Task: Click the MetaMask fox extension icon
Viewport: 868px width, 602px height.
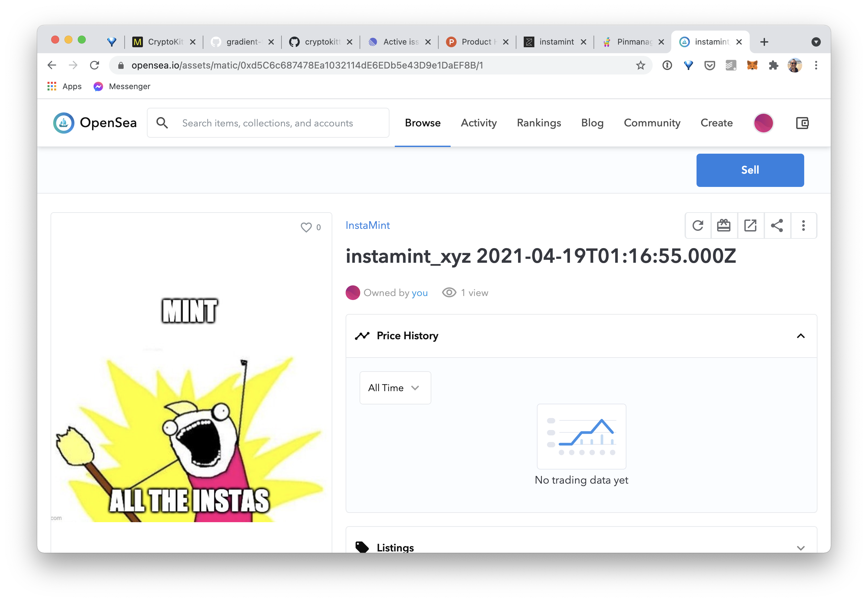Action: pyautogui.click(x=752, y=65)
